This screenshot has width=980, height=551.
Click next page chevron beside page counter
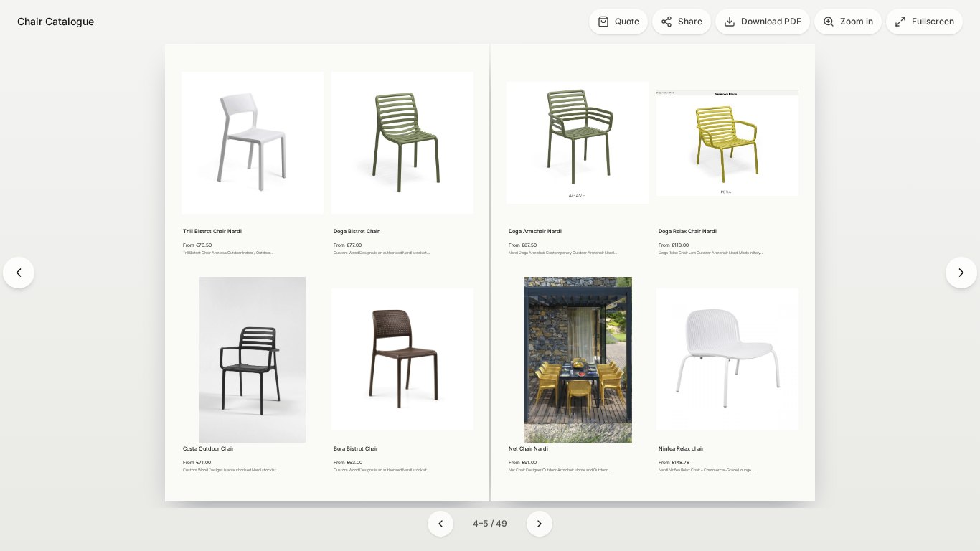click(540, 524)
